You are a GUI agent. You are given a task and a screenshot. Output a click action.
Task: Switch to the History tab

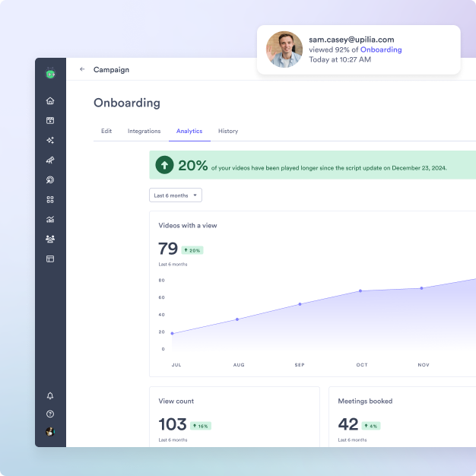(x=228, y=132)
